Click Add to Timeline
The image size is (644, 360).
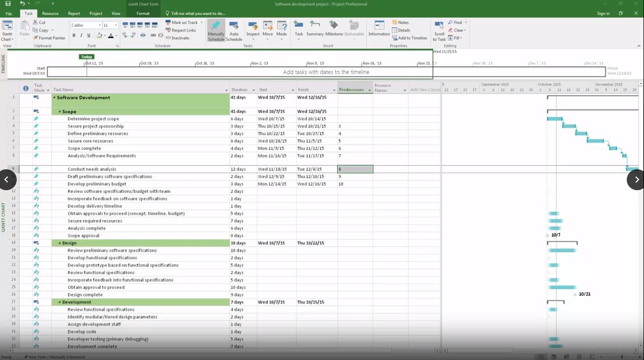(409, 38)
